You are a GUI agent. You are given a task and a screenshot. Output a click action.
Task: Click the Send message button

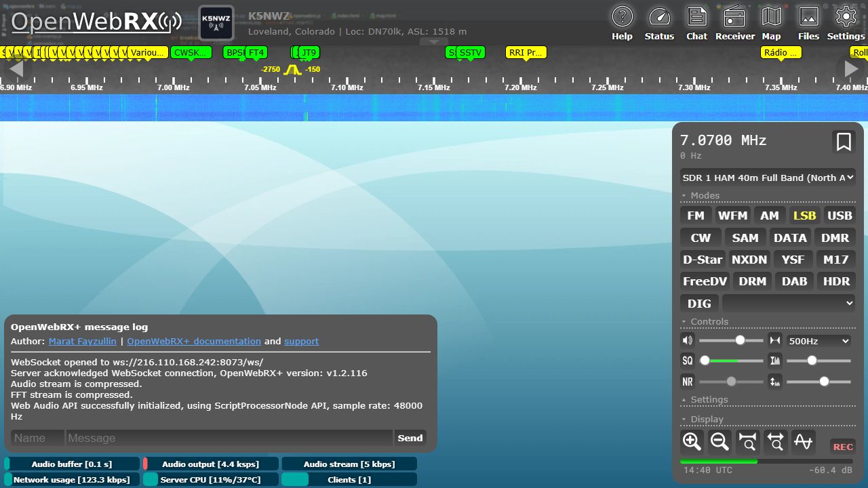tap(410, 438)
